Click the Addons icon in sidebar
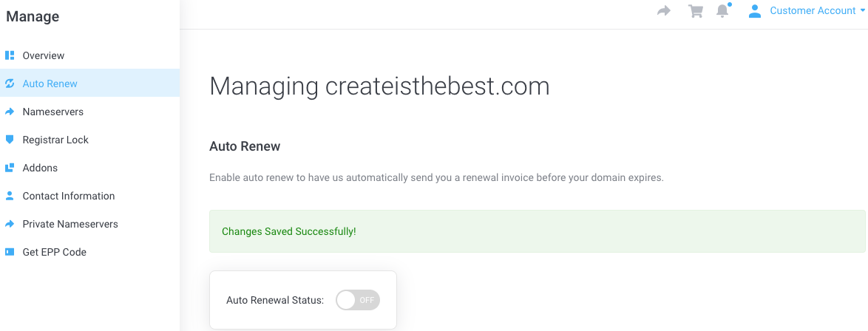868x331 pixels. [x=10, y=168]
